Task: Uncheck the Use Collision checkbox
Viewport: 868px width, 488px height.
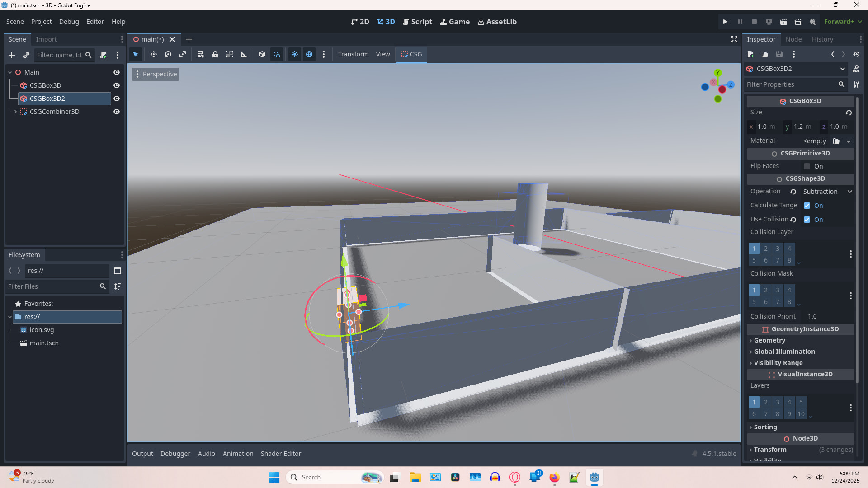Action: pyautogui.click(x=807, y=220)
